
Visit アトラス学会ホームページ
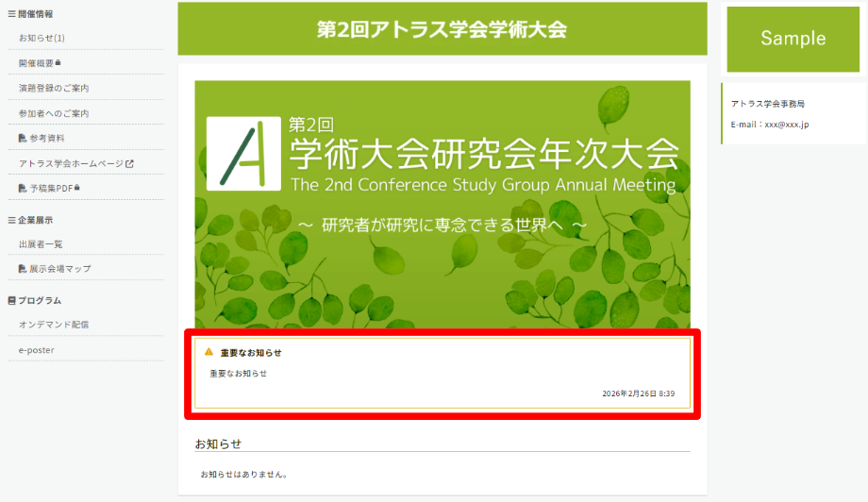click(71, 163)
